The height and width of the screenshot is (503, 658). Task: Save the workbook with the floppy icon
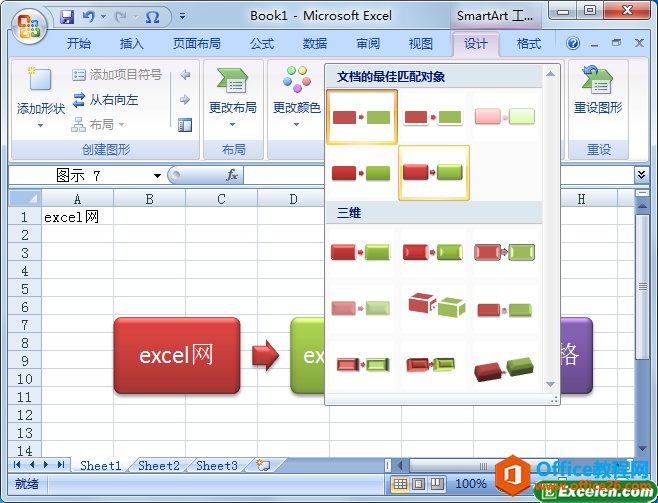67,17
